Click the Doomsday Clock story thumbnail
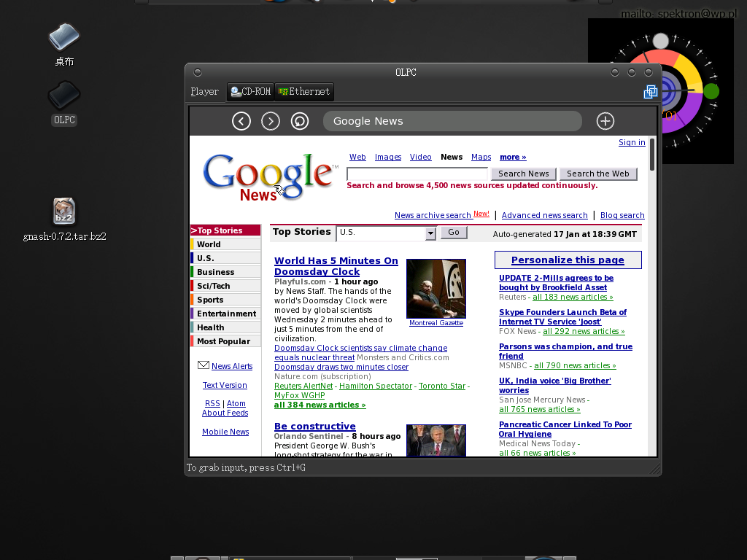The width and height of the screenshot is (747, 560). [436, 289]
